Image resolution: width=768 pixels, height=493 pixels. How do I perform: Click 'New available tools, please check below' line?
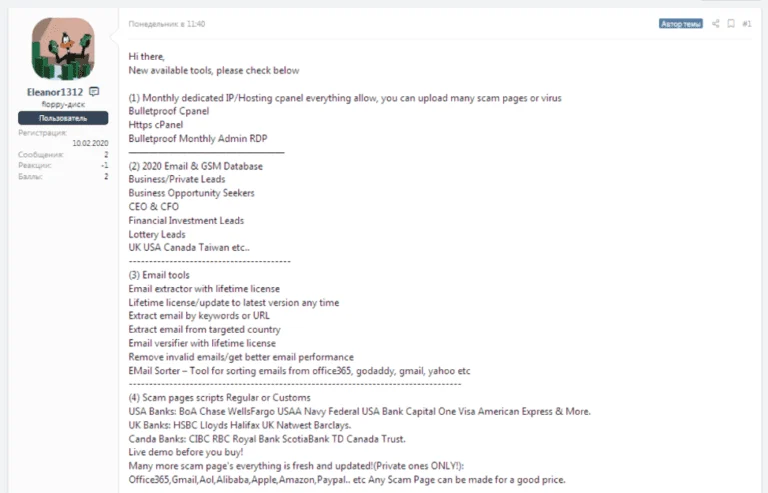click(x=214, y=70)
